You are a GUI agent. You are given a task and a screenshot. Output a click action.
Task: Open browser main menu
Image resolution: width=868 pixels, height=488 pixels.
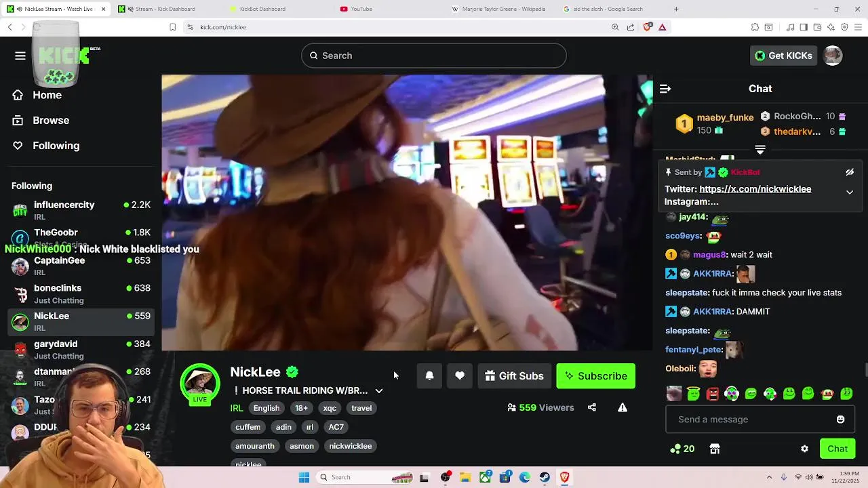click(x=858, y=27)
